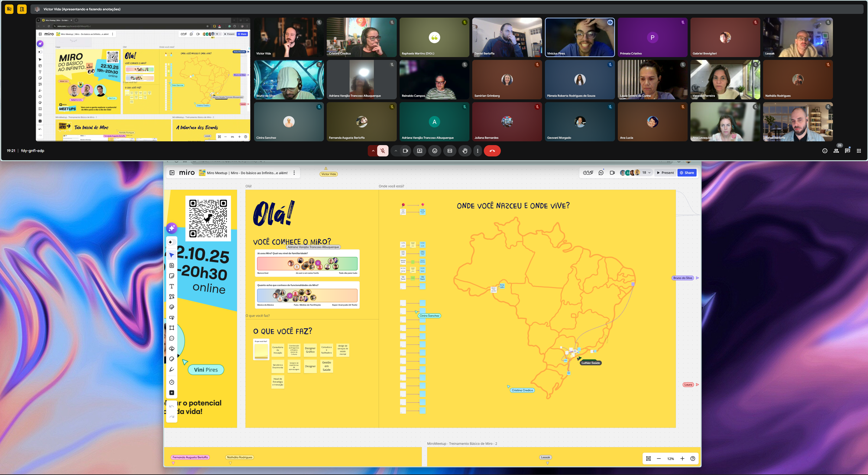This screenshot has height=475, width=868.
Task: Select the Text tool
Action: pyautogui.click(x=171, y=286)
